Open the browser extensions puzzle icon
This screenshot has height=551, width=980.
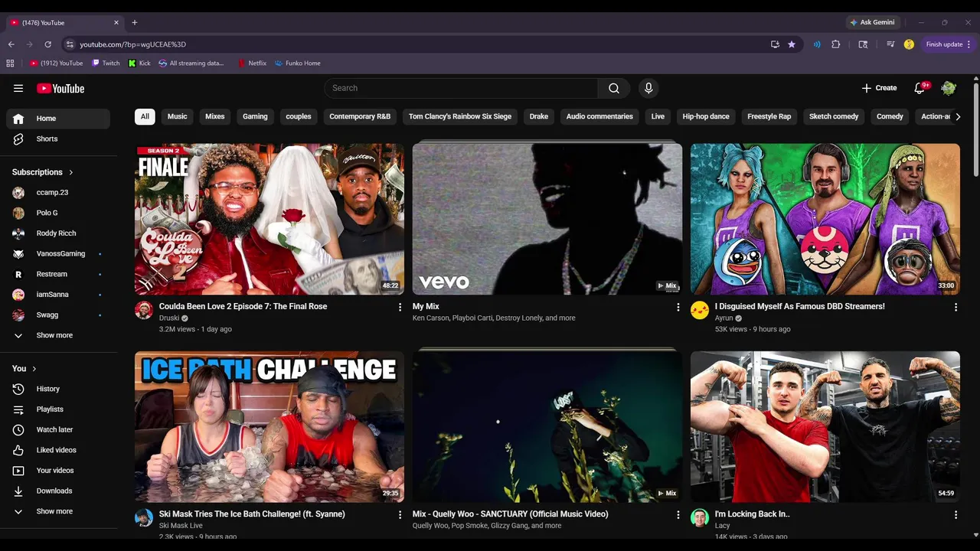(836, 44)
